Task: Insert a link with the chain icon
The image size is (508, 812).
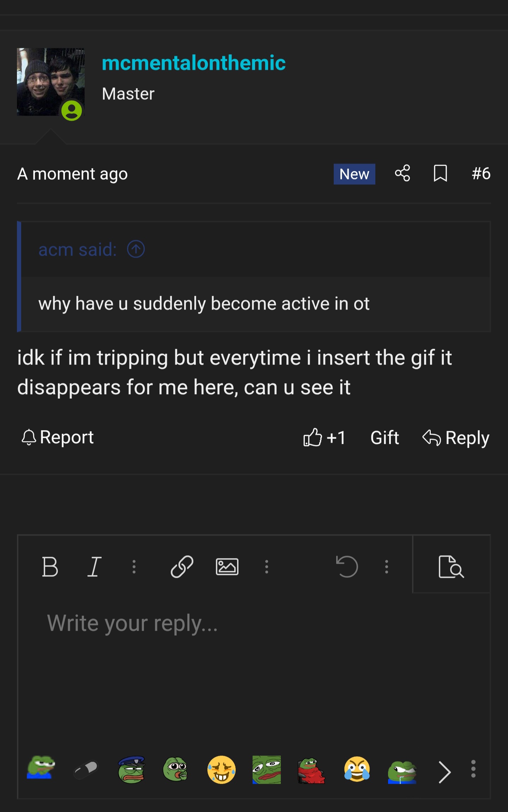Action: click(182, 567)
